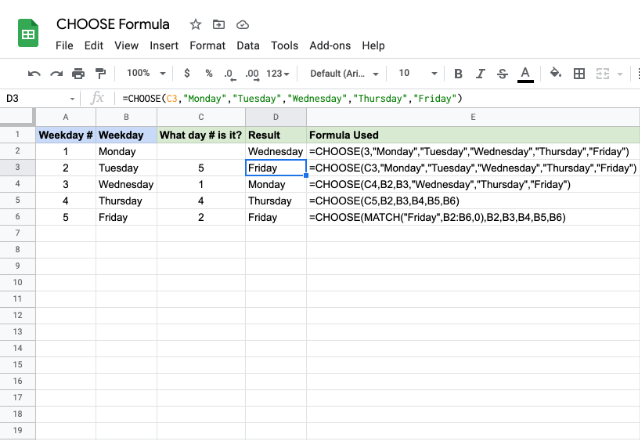Select the =CHOOSE(C5,B2,B3,B4,B5,B6) cell
The height and width of the screenshot is (440, 640).
click(x=473, y=201)
